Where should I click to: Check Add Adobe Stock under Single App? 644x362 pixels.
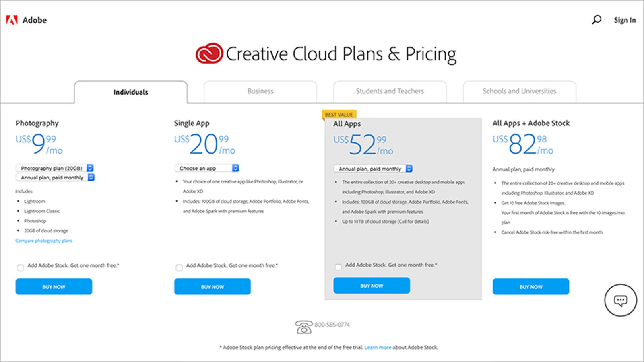coord(179,268)
